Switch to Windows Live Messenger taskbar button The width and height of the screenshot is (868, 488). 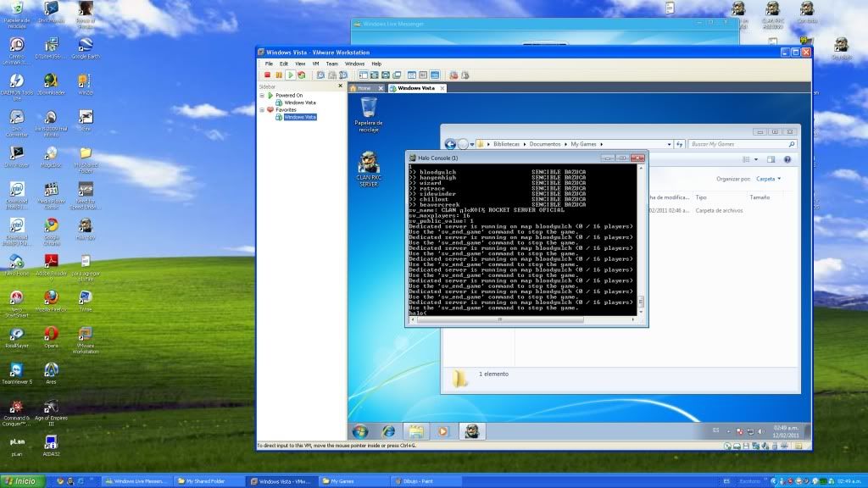(x=136, y=481)
